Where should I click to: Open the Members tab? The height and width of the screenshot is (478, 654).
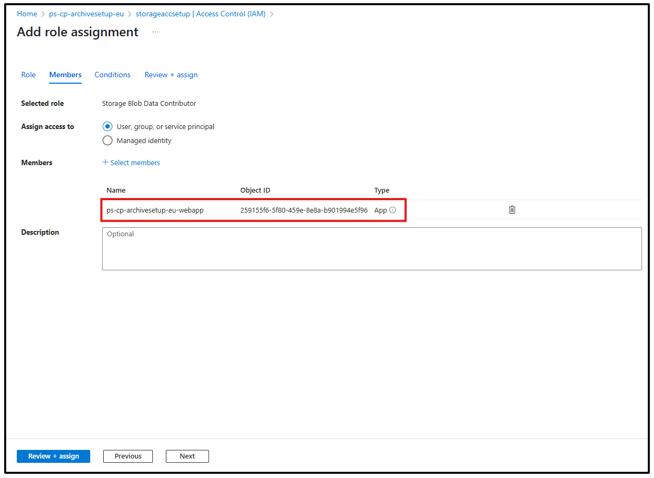click(65, 75)
